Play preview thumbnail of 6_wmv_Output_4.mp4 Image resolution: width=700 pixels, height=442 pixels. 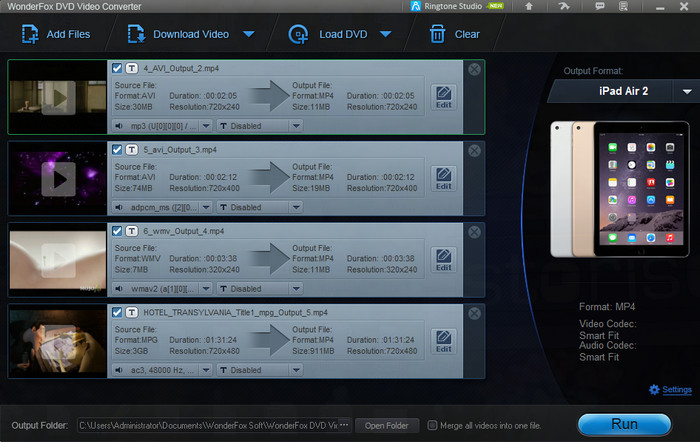pyautogui.click(x=58, y=260)
